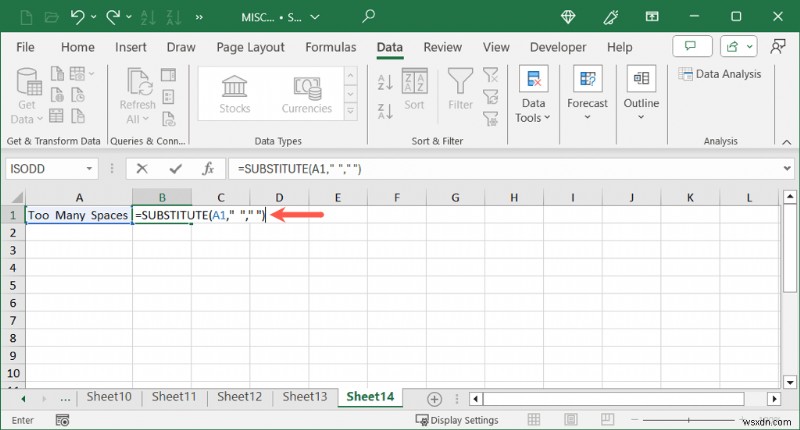This screenshot has height=430, width=800.
Task: Click Sort ascending A-Z in ribbon
Action: pyautogui.click(x=385, y=82)
